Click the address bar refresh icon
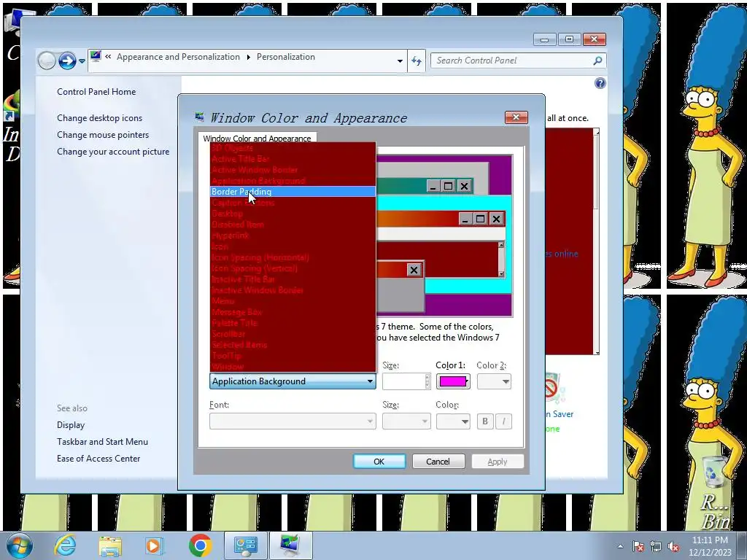Image resolution: width=747 pixels, height=560 pixels. click(417, 61)
